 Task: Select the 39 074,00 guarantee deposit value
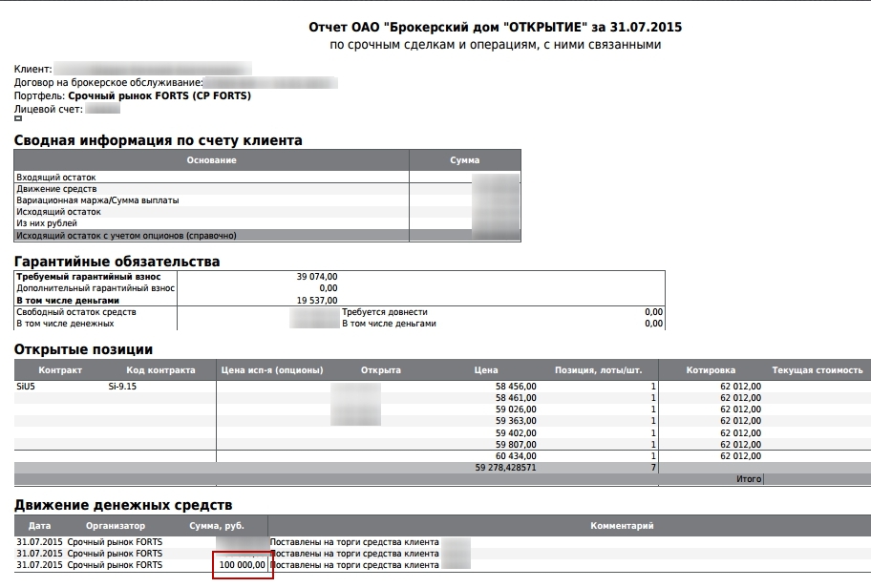coord(317,277)
